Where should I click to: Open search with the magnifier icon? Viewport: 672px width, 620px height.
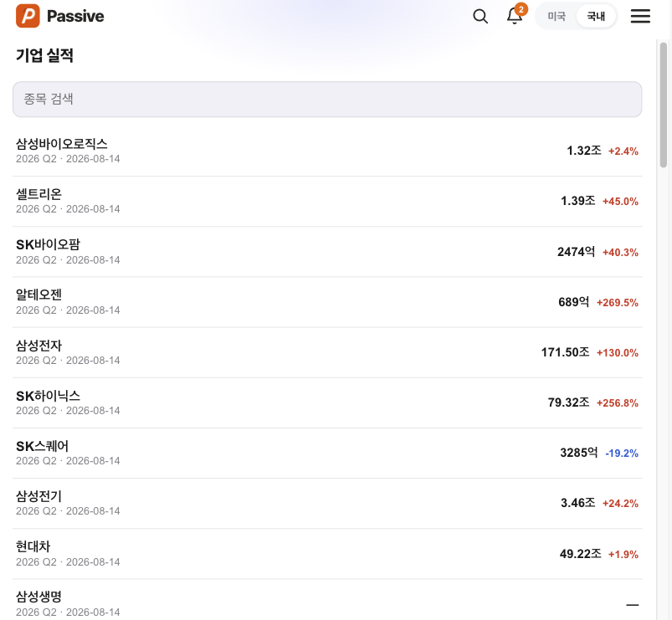(480, 16)
